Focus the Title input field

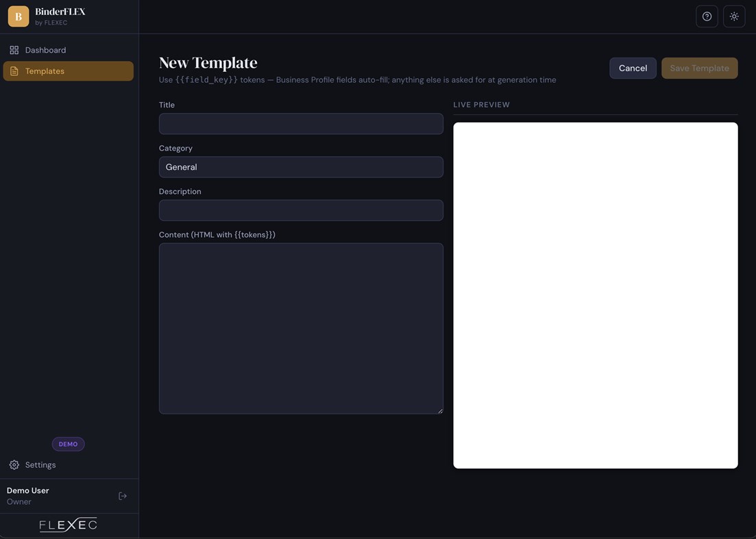(301, 124)
